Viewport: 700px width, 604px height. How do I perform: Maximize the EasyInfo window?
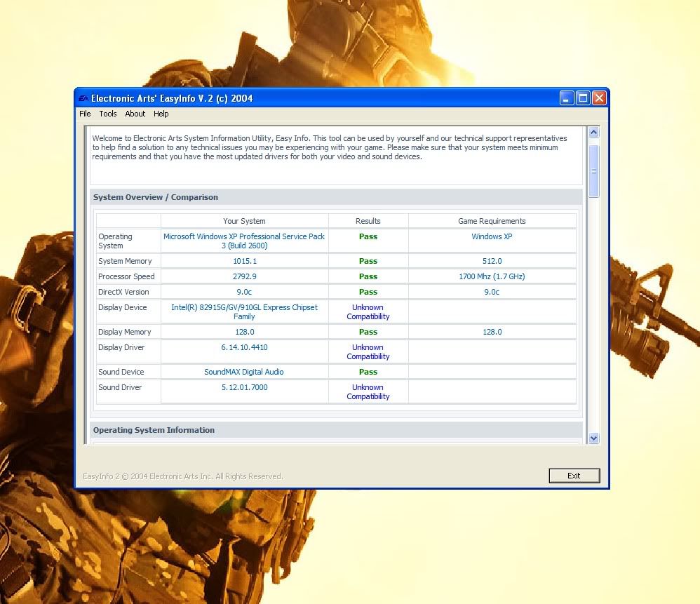pos(583,98)
